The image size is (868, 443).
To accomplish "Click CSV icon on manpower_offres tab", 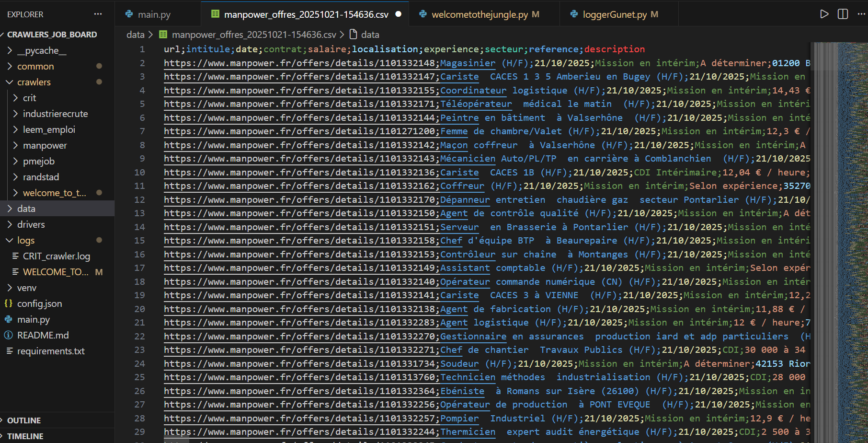I will click(x=216, y=14).
